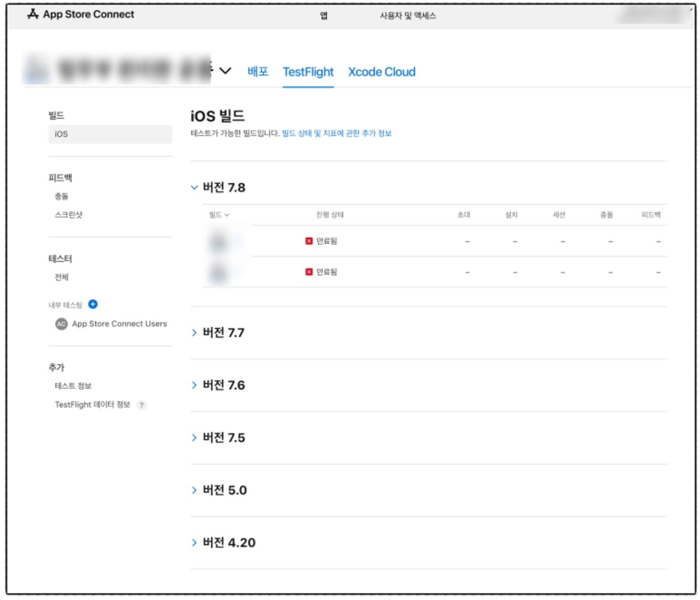The width and height of the screenshot is (700, 600).
Task: Expand the 버전 7.6 section
Action: [x=194, y=385]
